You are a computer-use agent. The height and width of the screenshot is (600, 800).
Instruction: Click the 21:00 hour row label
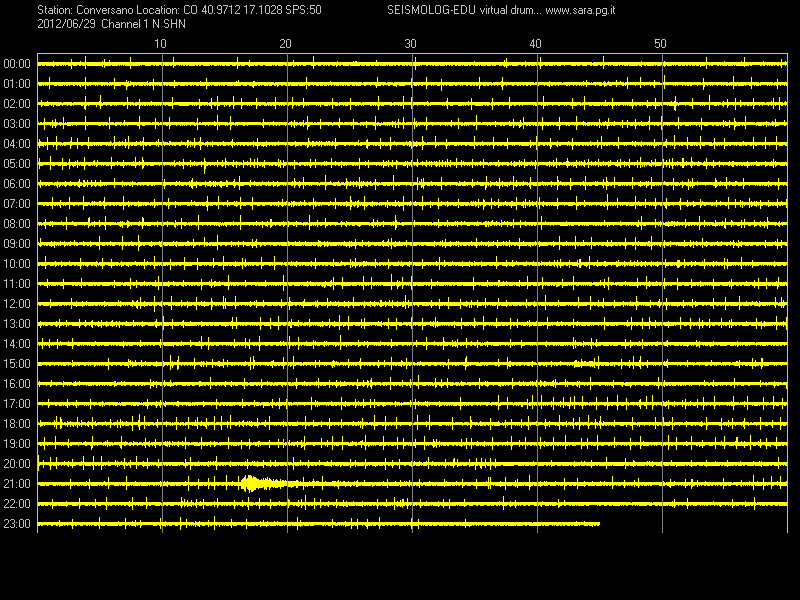pos(17,484)
